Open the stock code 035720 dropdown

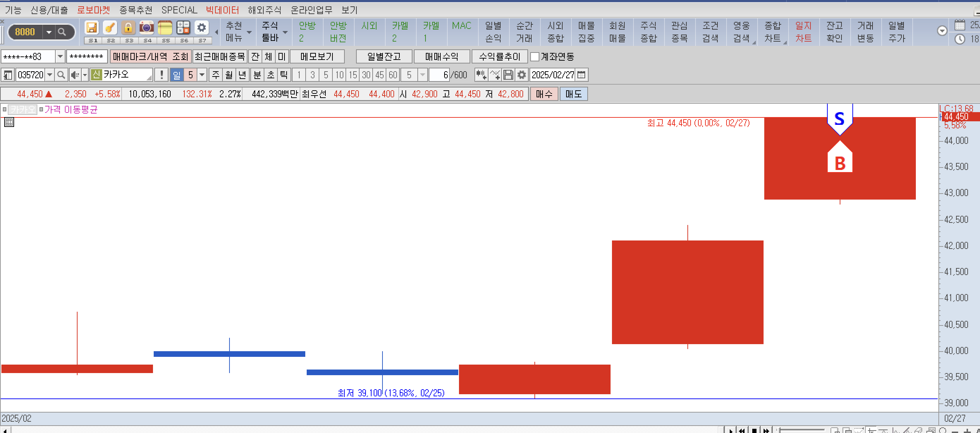[x=49, y=75]
